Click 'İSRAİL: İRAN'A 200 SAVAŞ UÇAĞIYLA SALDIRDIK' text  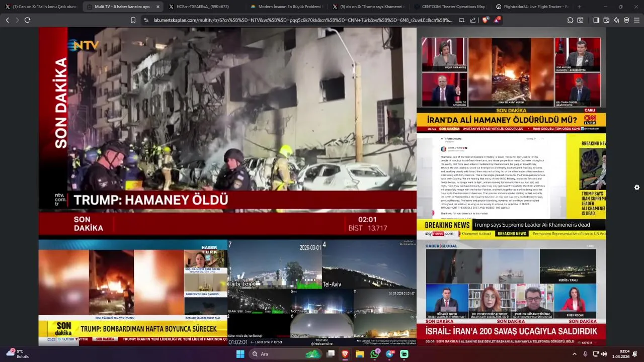coord(511,331)
